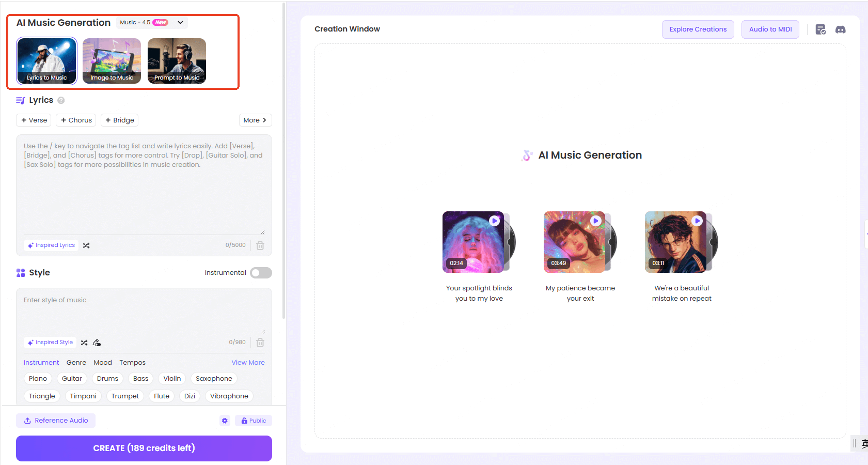Screen dimensions: 868x465
Task: Expand the Music 4.5 model dropdown
Action: 180,22
